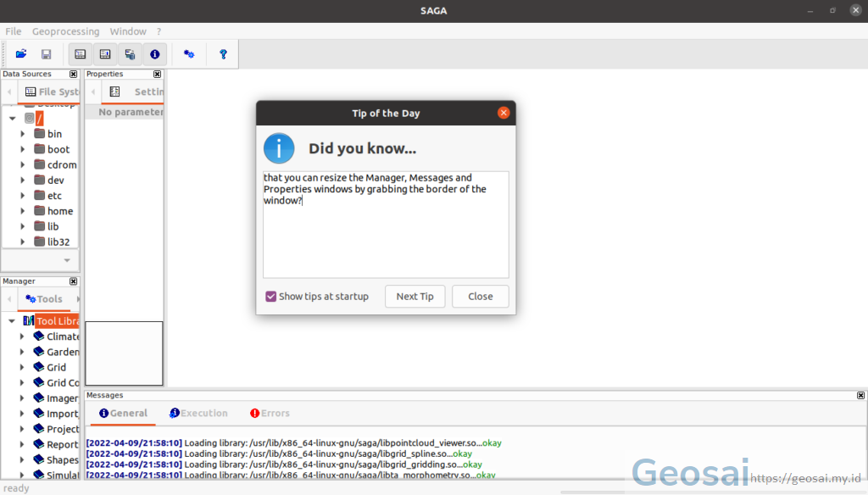The image size is (868, 495).
Task: Switch to the Errors messages tab
Action: pyautogui.click(x=270, y=413)
